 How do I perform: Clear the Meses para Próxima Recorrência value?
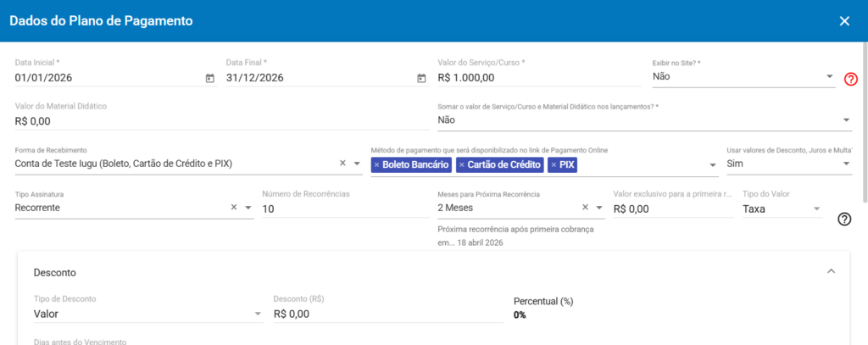click(585, 208)
